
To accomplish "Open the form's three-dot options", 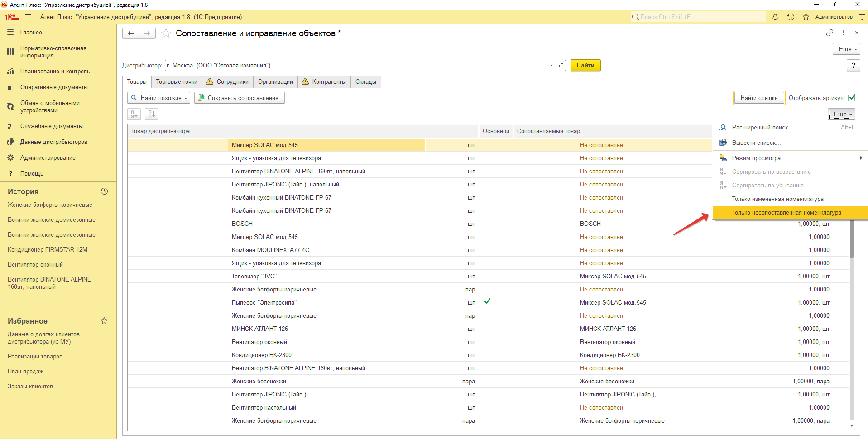I will (843, 33).
